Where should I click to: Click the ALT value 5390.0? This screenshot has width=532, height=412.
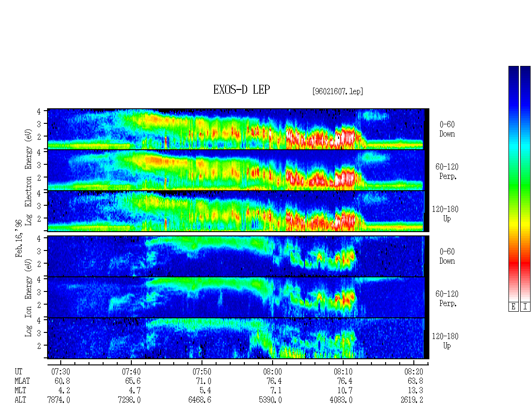(x=270, y=400)
